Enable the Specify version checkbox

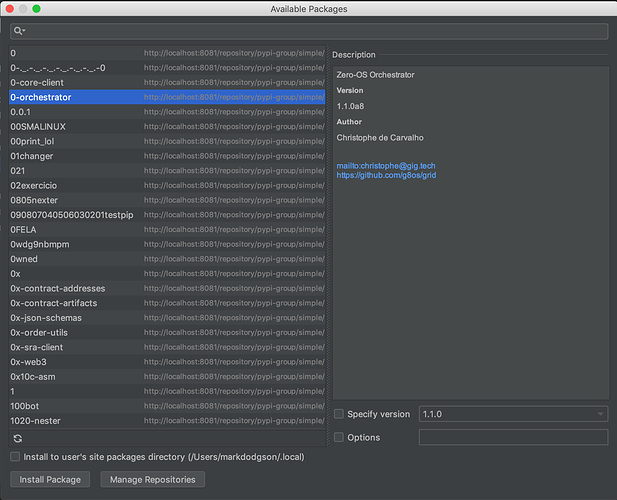tap(339, 414)
